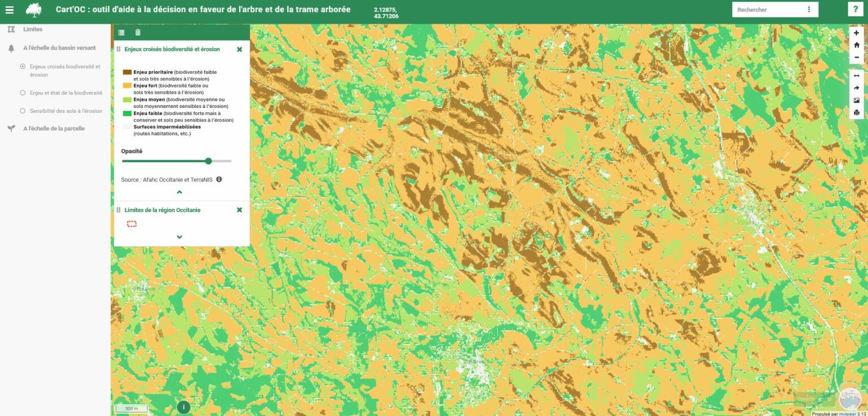Collapse the Enjeux croisés legend with chevron

click(180, 192)
